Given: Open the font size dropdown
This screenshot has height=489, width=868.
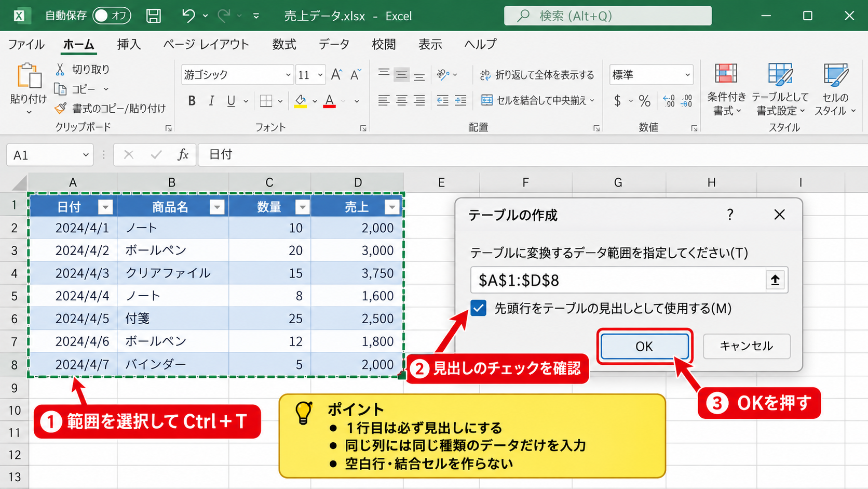Looking at the screenshot, I should tap(320, 75).
